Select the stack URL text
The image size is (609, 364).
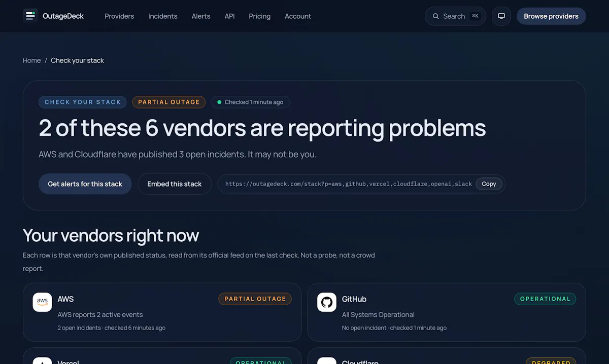point(349,184)
